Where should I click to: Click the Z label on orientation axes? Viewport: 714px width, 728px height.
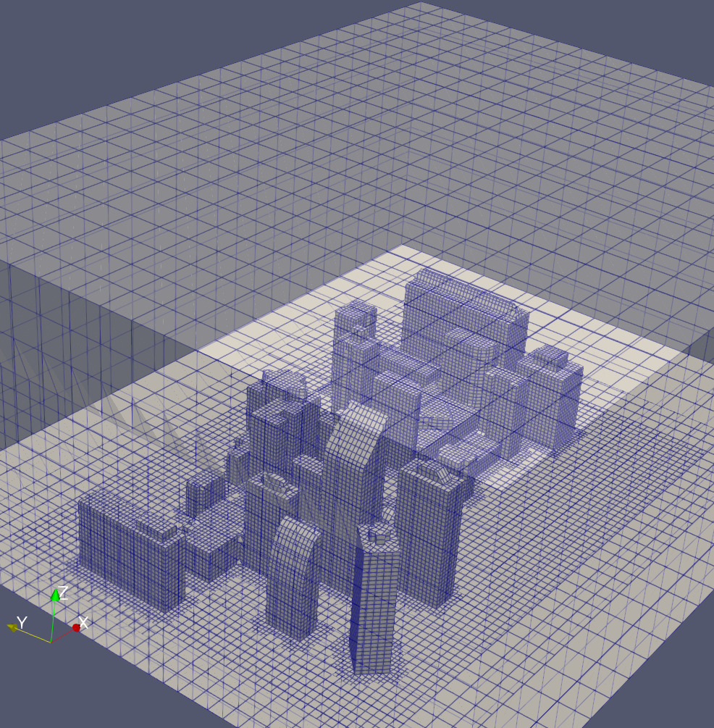(x=63, y=593)
